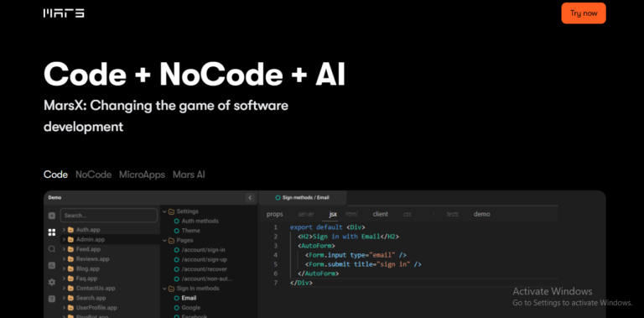The width and height of the screenshot is (644, 318).
Task: Collapse the Settings folder chevron
Action: pos(164,211)
